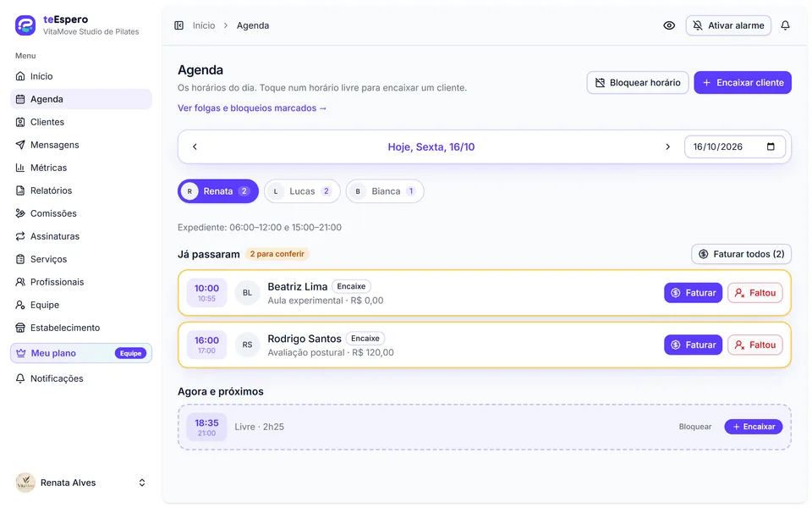Click the BL avatar for Beatriz Lima
812x508 pixels.
pos(247,293)
